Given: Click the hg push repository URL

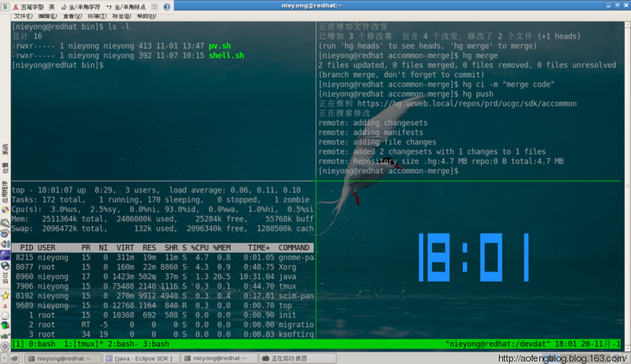Looking at the screenshot, I should tap(467, 103).
